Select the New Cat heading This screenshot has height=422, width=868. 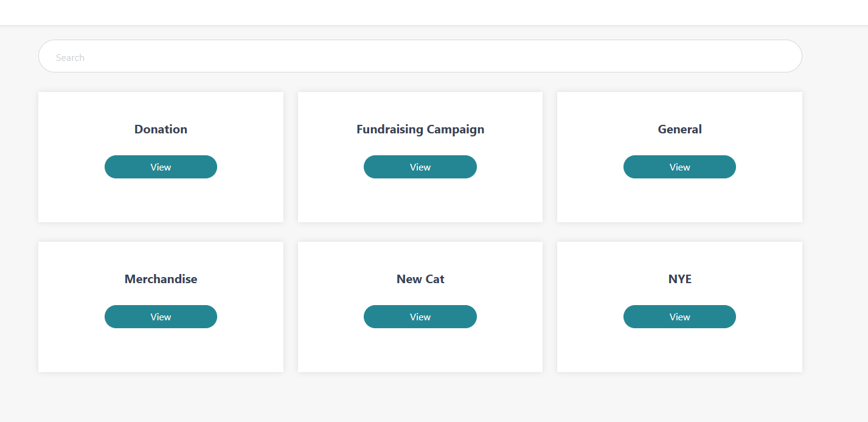coord(420,279)
